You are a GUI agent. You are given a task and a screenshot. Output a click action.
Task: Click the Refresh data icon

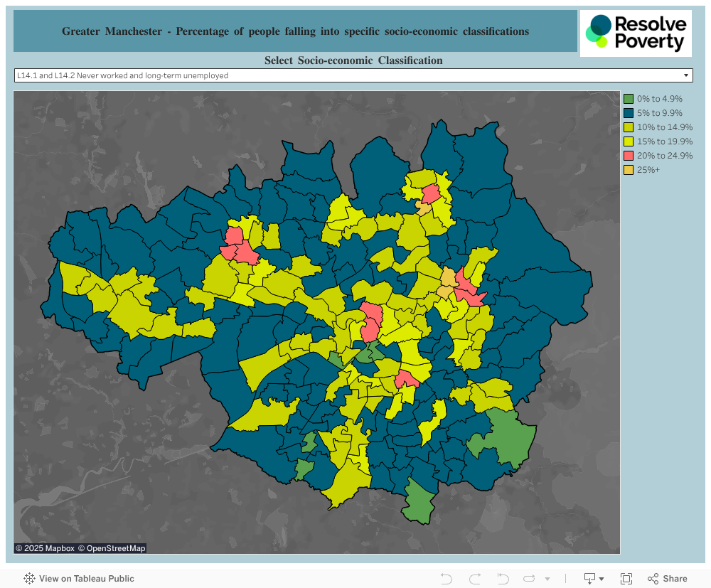[530, 579]
